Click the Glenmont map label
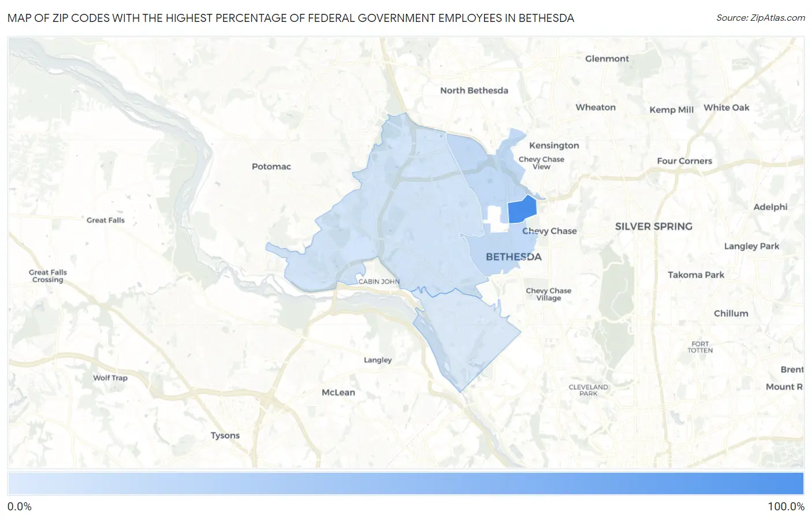 (607, 58)
